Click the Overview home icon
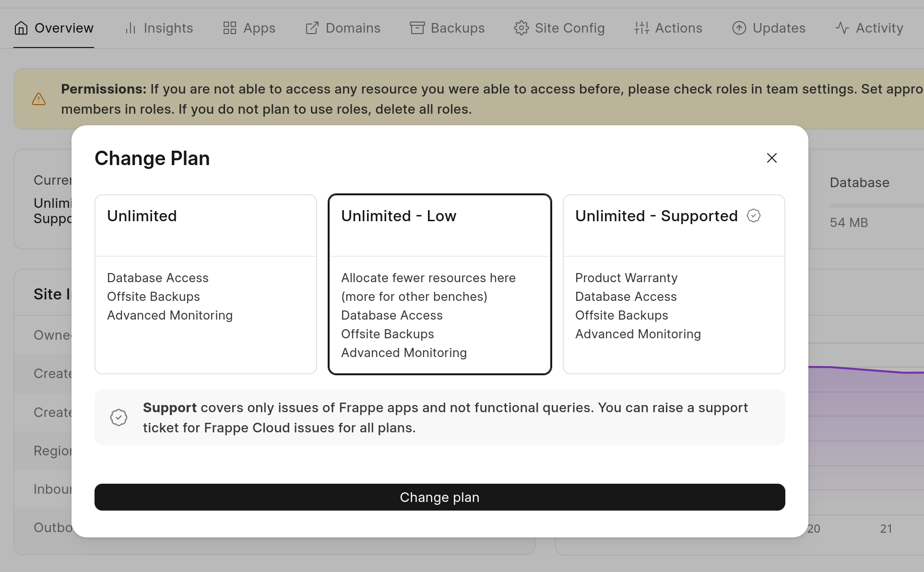 click(x=21, y=28)
